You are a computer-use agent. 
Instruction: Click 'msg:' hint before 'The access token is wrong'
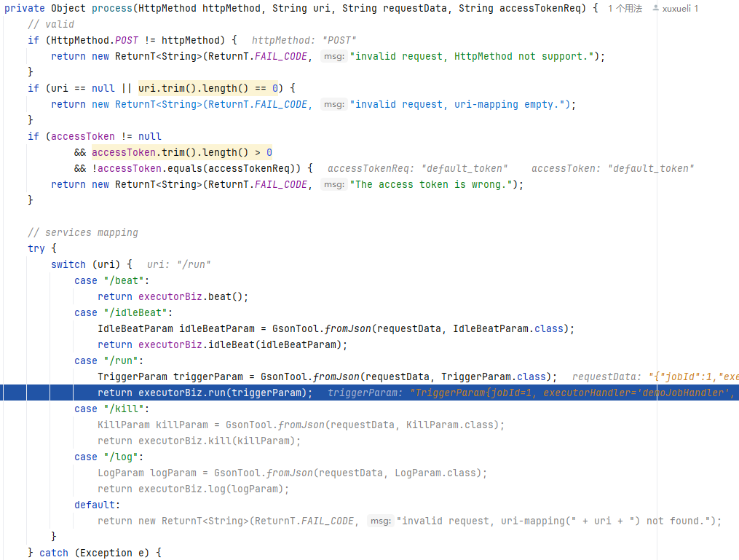[334, 184]
